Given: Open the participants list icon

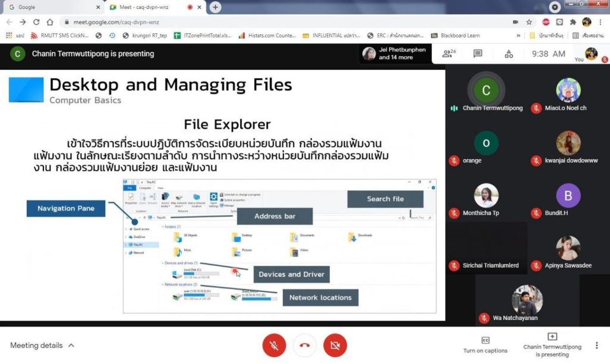Looking at the screenshot, I should (x=448, y=54).
